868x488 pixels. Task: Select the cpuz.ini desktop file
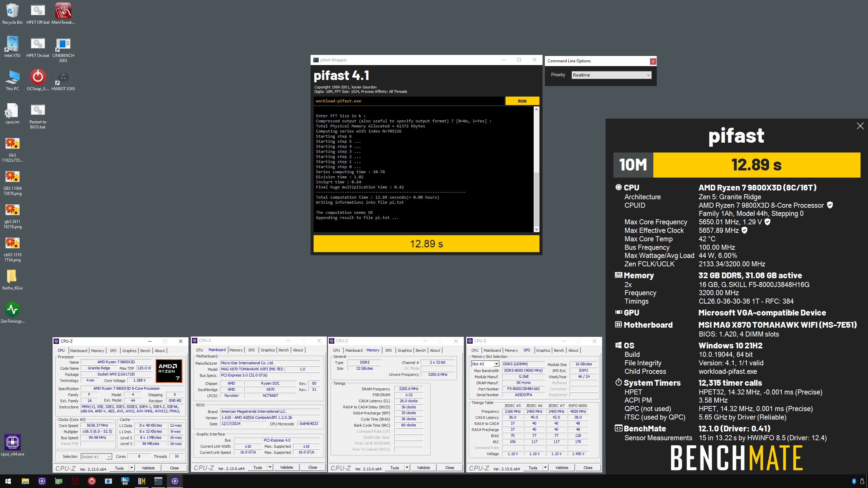tap(12, 113)
